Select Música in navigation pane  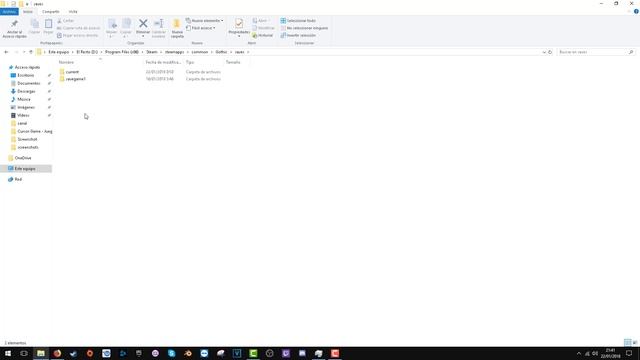point(24,99)
